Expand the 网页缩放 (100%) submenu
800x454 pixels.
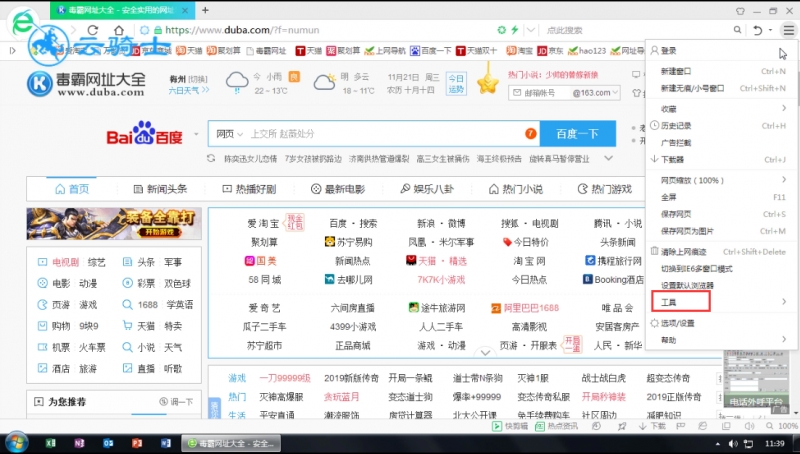[784, 180]
